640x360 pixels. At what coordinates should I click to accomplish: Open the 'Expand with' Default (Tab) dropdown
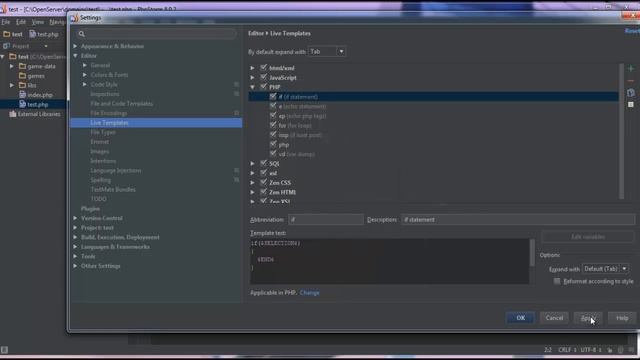pos(605,269)
